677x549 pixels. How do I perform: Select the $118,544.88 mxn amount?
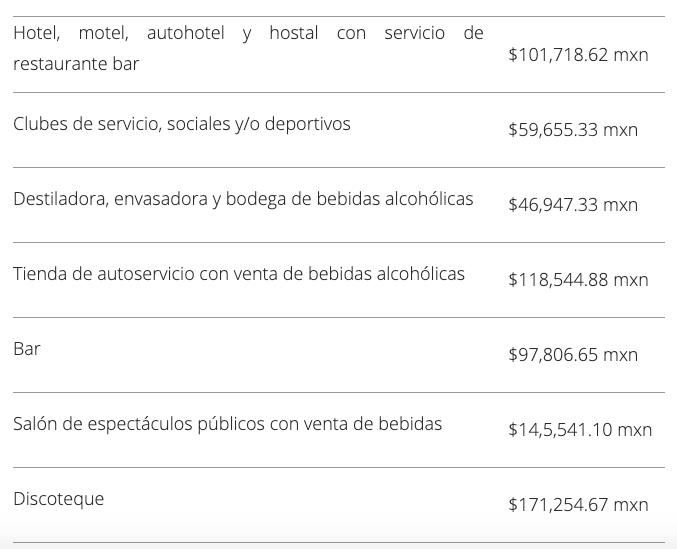click(578, 280)
